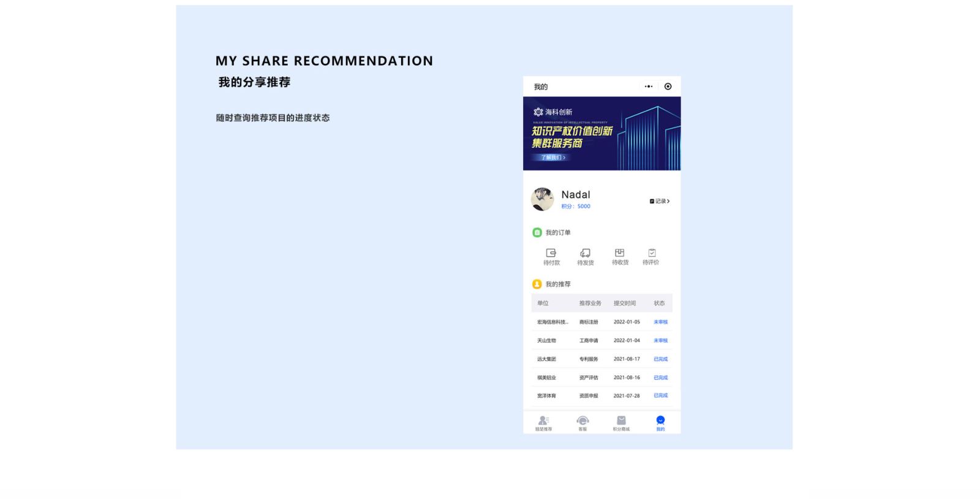Click the 资产评估 business cell
Screen dimensions: 980x499
pyautogui.click(x=589, y=378)
